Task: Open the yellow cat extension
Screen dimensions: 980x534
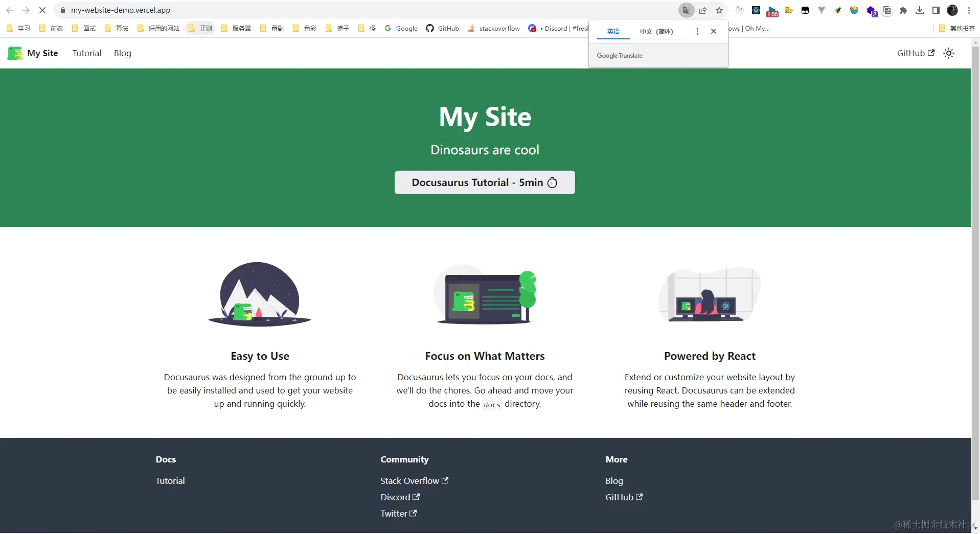Action: tap(789, 10)
